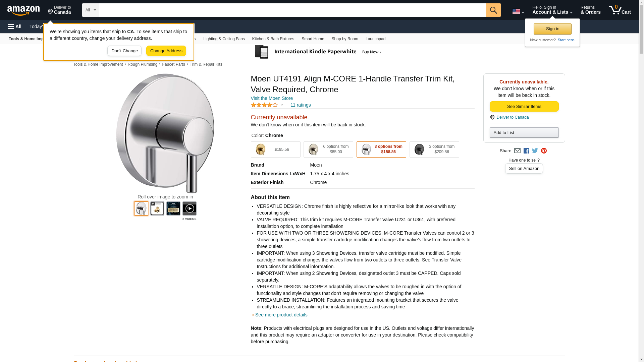Share product on Facebook
Image resolution: width=644 pixels, height=362 pixels.
tap(526, 151)
